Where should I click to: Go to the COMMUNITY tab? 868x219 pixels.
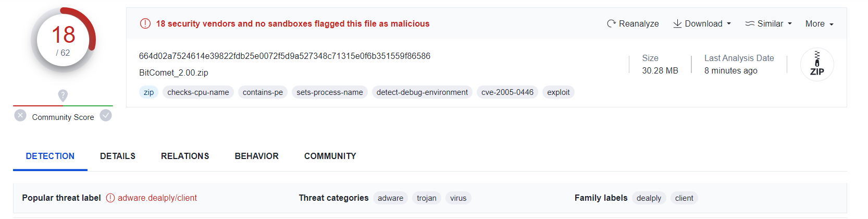tap(330, 156)
